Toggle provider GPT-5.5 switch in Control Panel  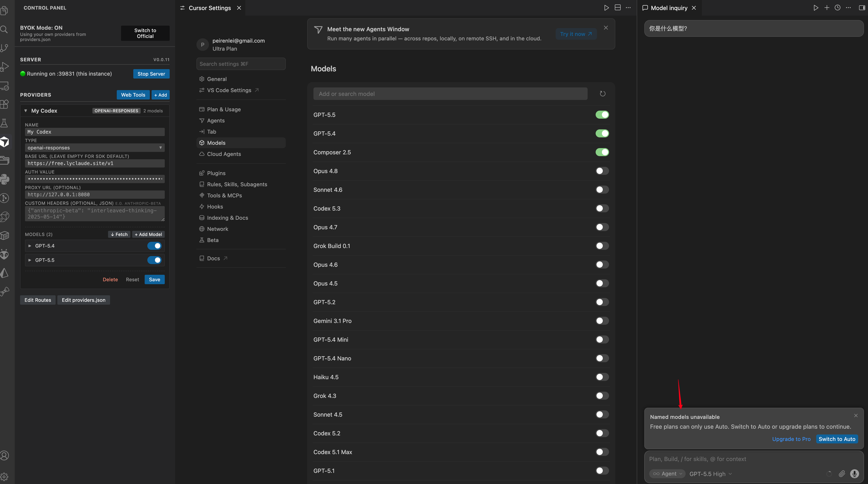tap(154, 260)
